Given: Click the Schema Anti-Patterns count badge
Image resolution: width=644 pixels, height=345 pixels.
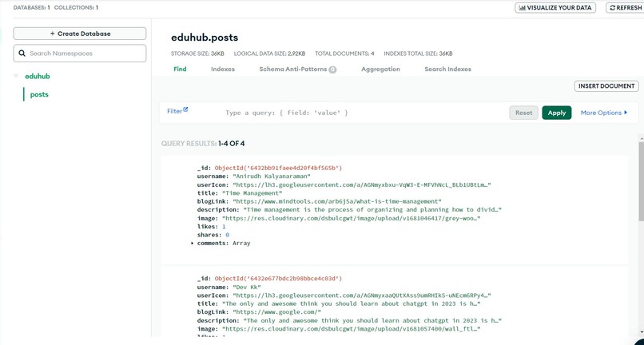Looking at the screenshot, I should click(332, 69).
